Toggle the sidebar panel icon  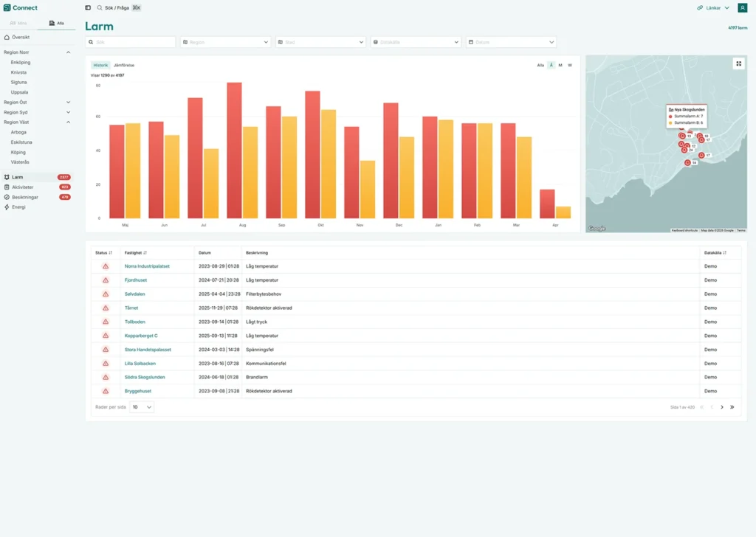tap(88, 8)
